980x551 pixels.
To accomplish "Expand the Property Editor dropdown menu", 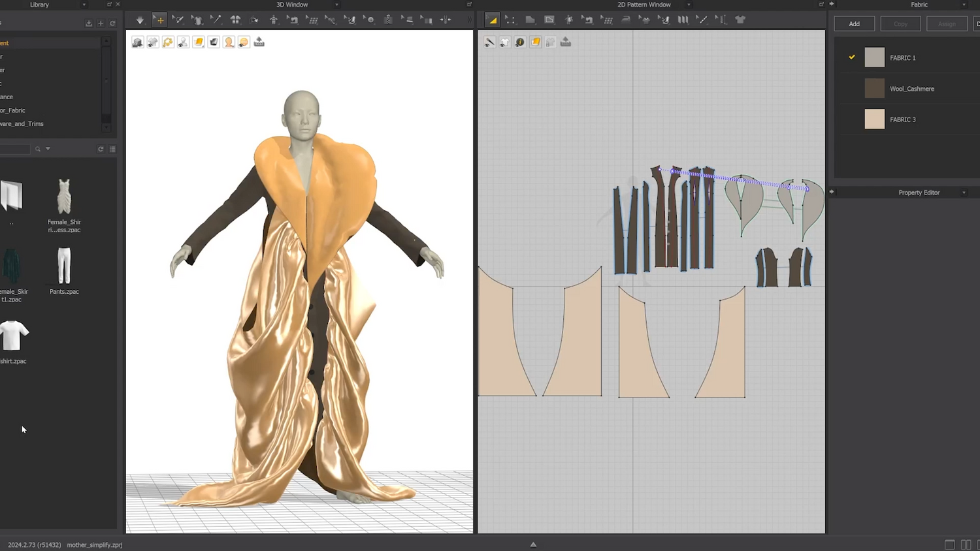I will [964, 193].
